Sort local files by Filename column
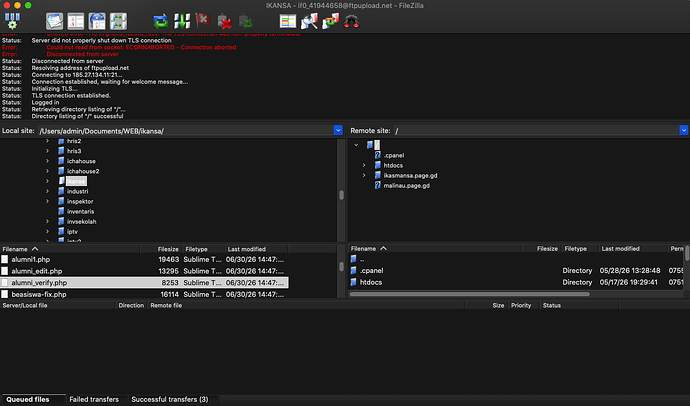Image resolution: width=690 pixels, height=406 pixels. pos(70,249)
